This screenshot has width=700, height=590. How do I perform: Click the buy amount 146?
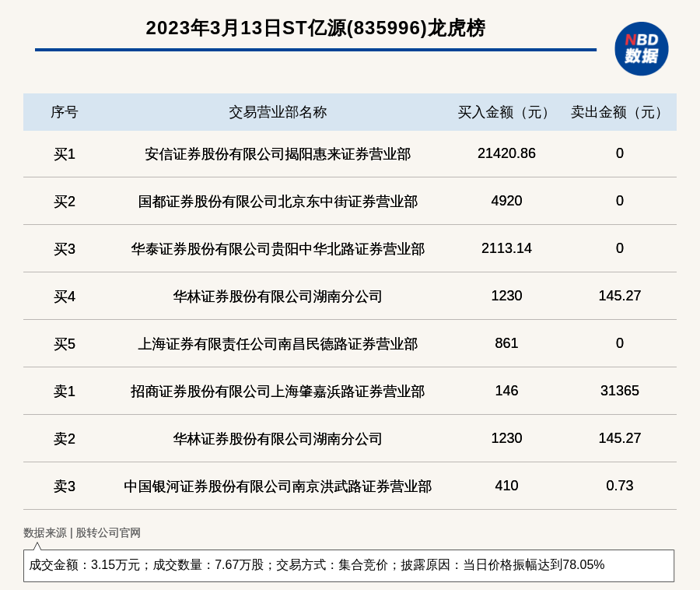point(506,391)
